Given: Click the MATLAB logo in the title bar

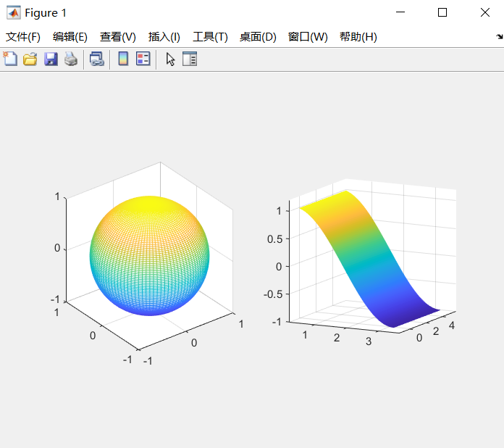Looking at the screenshot, I should [14, 13].
